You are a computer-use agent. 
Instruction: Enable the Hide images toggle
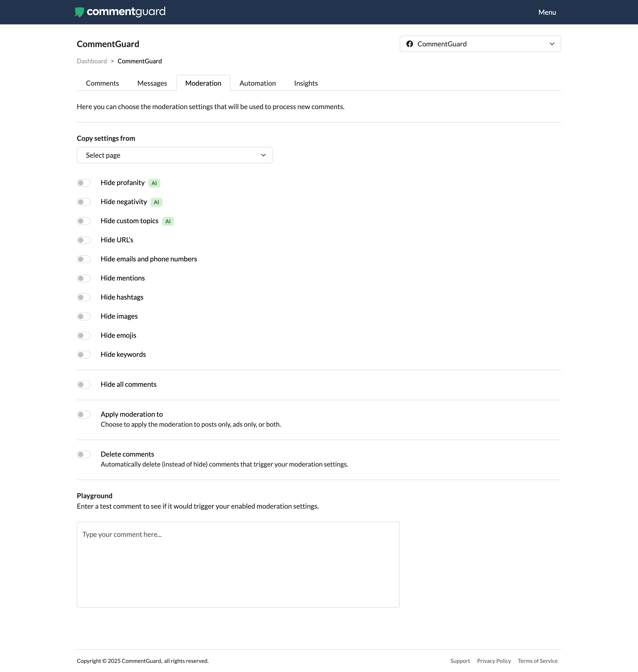[x=84, y=316]
